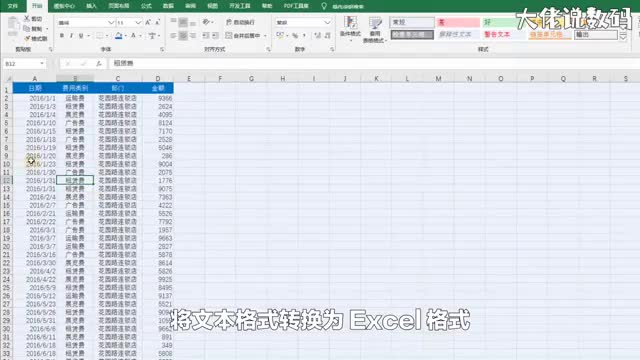Click Decrease Indent icon
This screenshot has height=360, width=640.
click(205, 36)
